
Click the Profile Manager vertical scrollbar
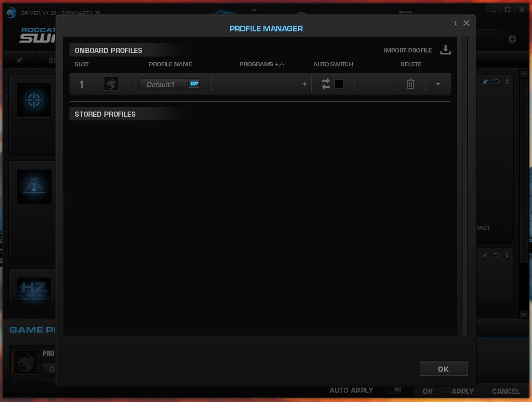tap(465, 185)
